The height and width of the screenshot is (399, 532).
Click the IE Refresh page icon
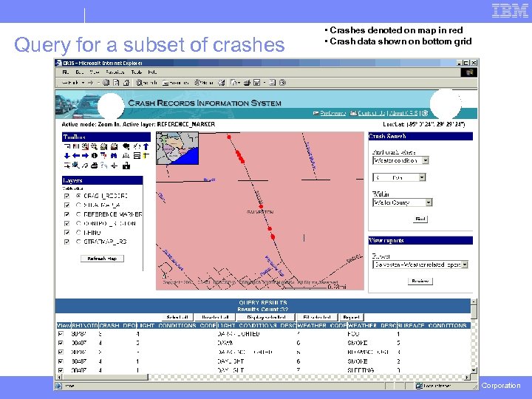tap(117, 83)
